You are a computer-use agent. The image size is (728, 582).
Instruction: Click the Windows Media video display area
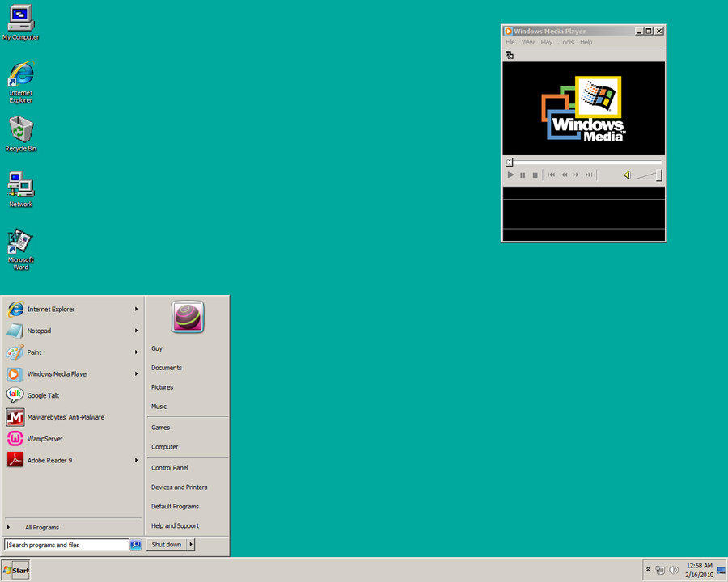point(583,108)
